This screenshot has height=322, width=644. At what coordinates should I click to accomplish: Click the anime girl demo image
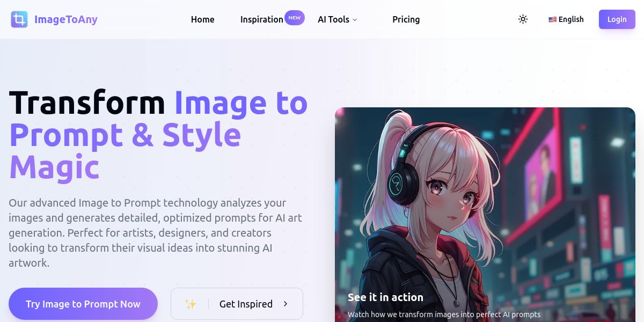485,215
